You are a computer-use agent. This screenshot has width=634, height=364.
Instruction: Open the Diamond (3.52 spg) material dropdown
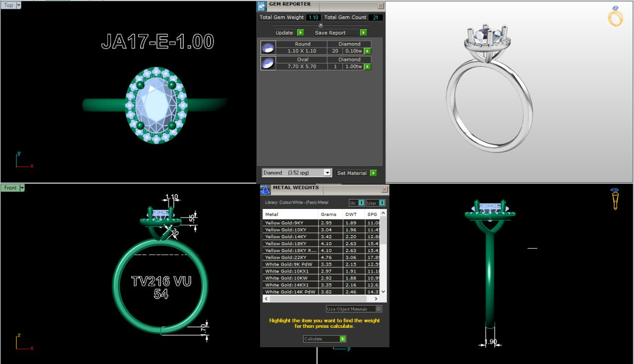point(327,173)
